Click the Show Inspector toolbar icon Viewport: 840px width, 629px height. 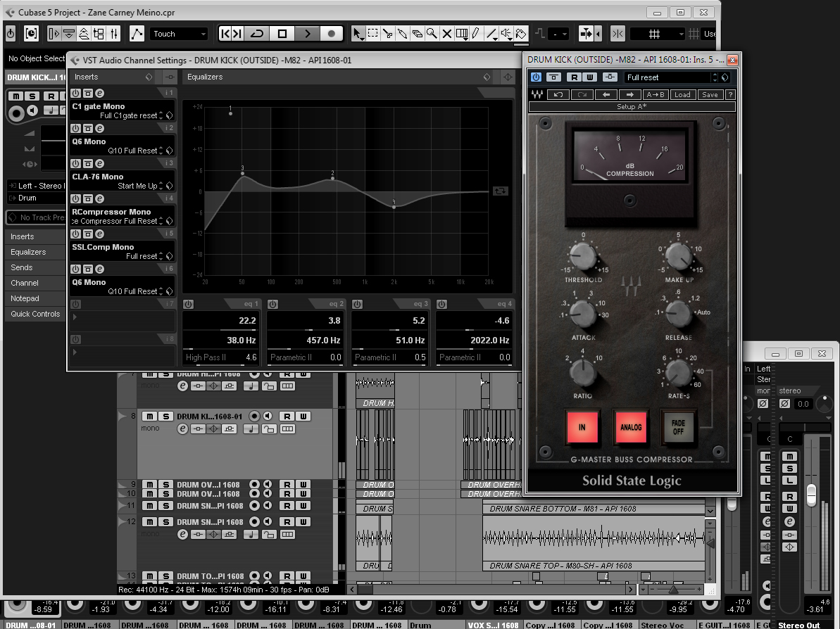click(x=54, y=34)
